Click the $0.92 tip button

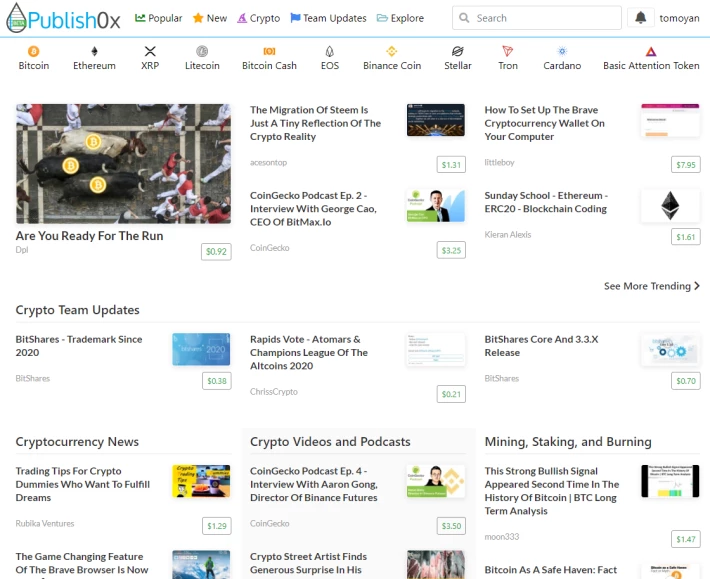[x=216, y=252]
